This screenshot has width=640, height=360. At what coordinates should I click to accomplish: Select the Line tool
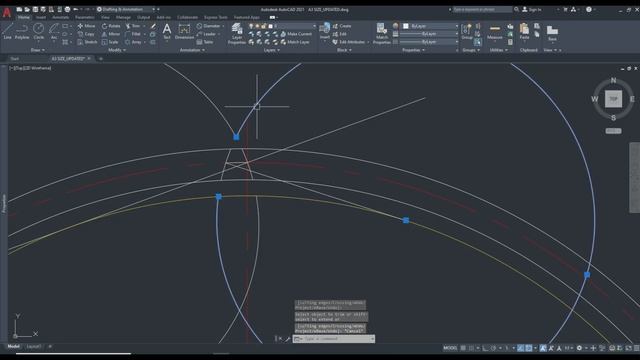pos(7,31)
